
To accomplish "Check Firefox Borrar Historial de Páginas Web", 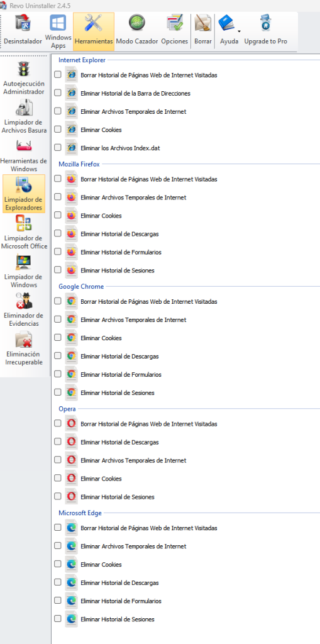I will (x=58, y=179).
